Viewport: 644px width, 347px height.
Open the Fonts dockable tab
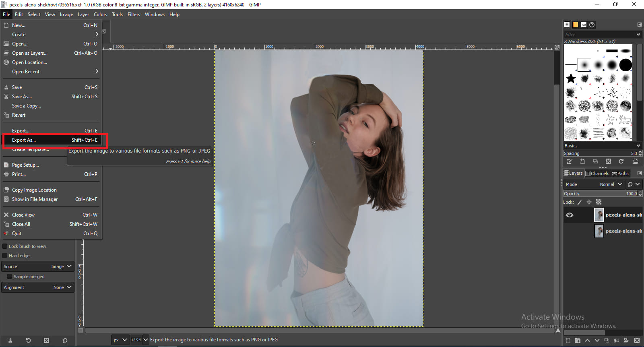tap(584, 25)
